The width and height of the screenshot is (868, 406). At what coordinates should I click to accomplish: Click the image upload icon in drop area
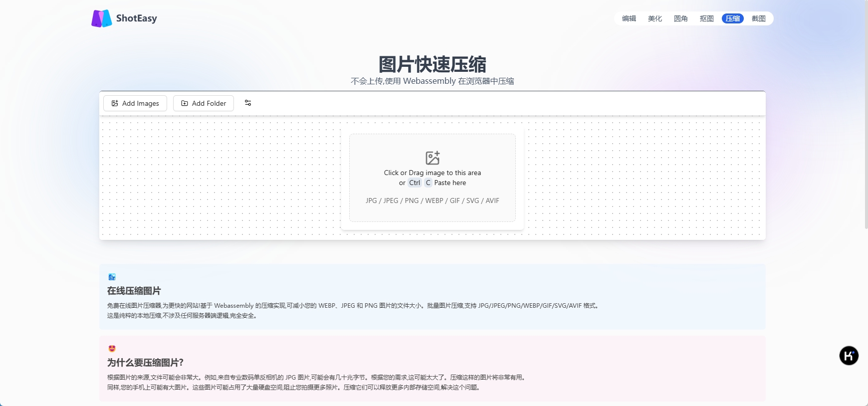[x=433, y=158]
